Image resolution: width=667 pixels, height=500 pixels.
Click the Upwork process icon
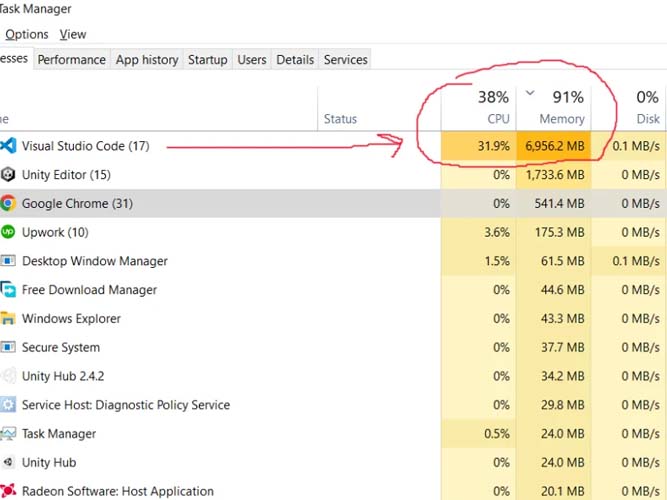click(8, 232)
